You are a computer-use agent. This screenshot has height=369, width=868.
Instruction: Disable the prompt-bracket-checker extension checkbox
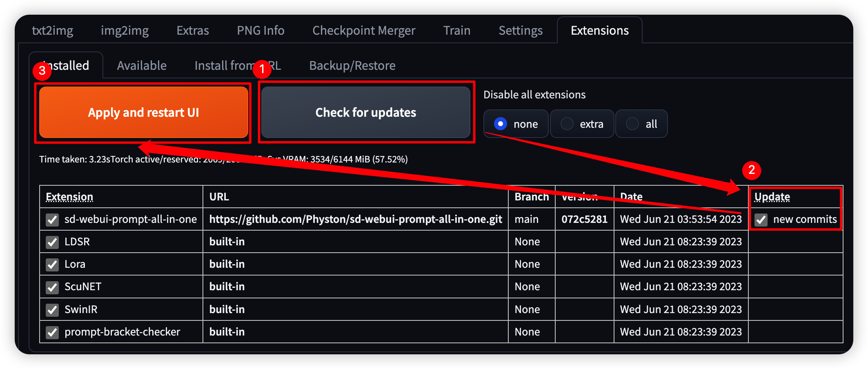tap(52, 332)
